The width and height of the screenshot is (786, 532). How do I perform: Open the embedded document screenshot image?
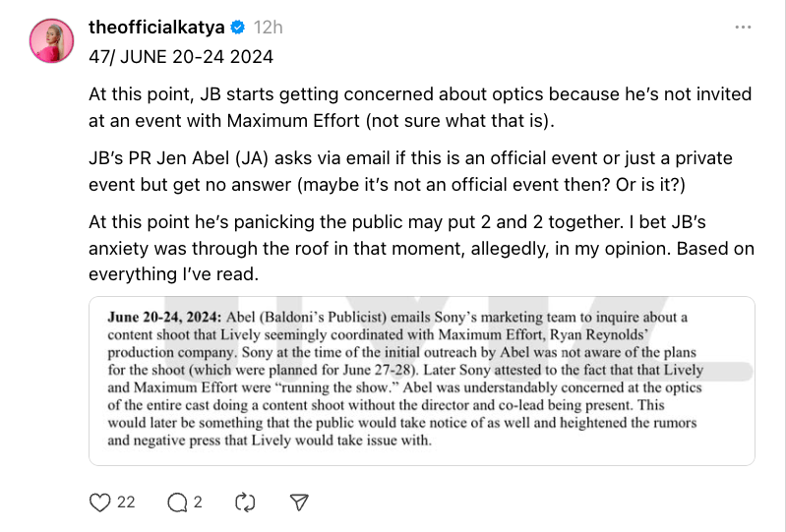click(x=422, y=380)
